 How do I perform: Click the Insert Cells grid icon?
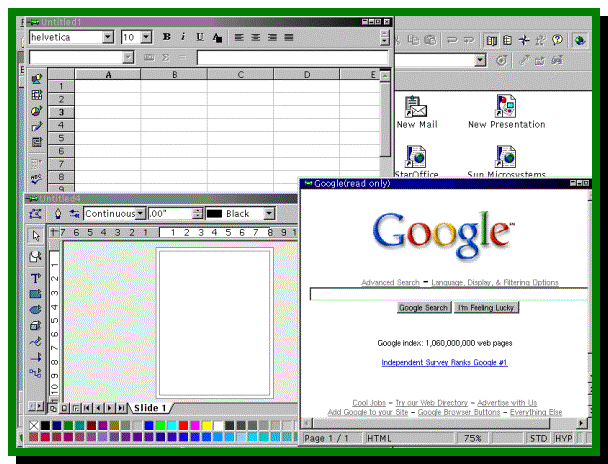(36, 95)
